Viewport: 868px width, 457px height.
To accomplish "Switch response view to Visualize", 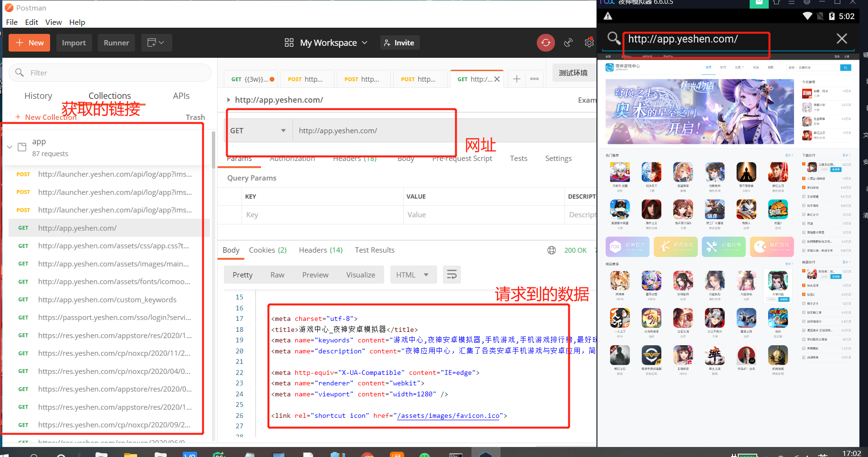I will pos(361,275).
